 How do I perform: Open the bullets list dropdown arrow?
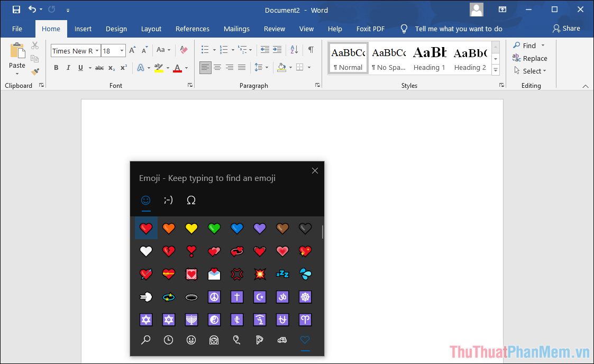[214, 50]
